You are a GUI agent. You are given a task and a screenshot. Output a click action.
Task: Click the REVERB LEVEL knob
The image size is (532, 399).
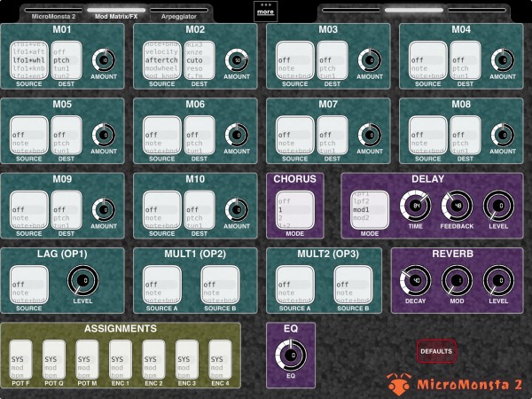pos(498,280)
